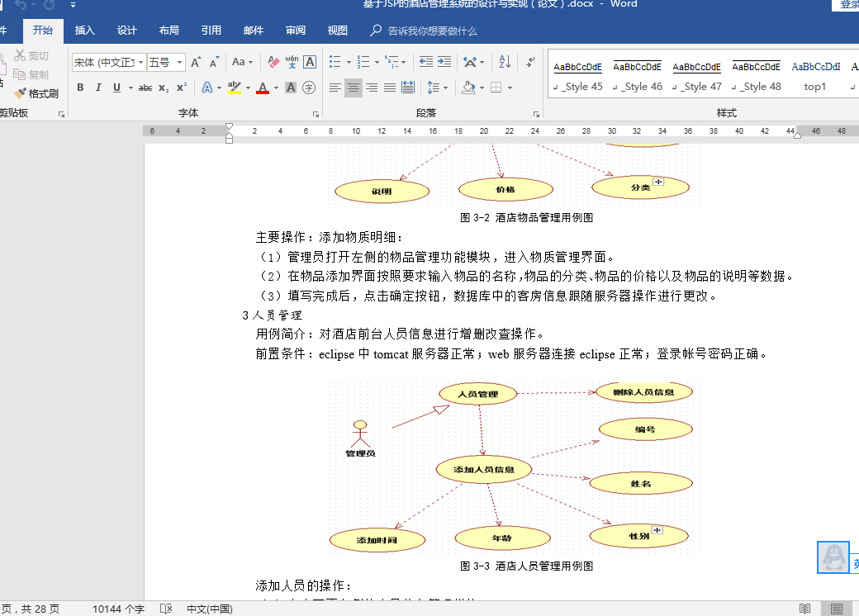Click the first line indent ruler marker
Image resolution: width=859 pixels, height=616 pixels.
[x=229, y=126]
